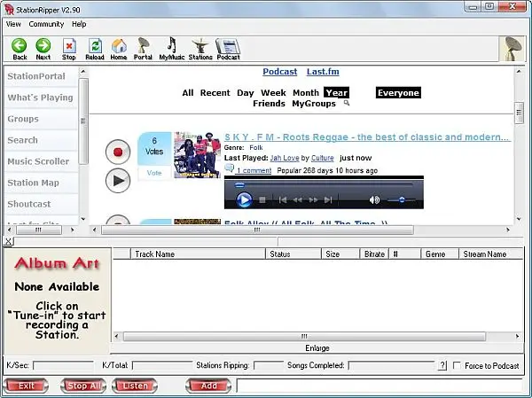The height and width of the screenshot is (398, 532).
Task: Open Shoutcast in the sidebar
Action: pyautogui.click(x=42, y=204)
